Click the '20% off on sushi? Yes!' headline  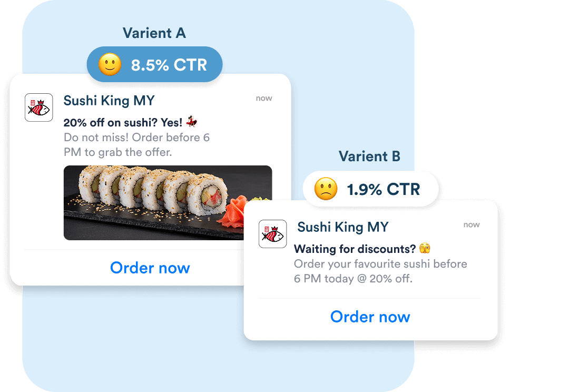click(x=123, y=122)
